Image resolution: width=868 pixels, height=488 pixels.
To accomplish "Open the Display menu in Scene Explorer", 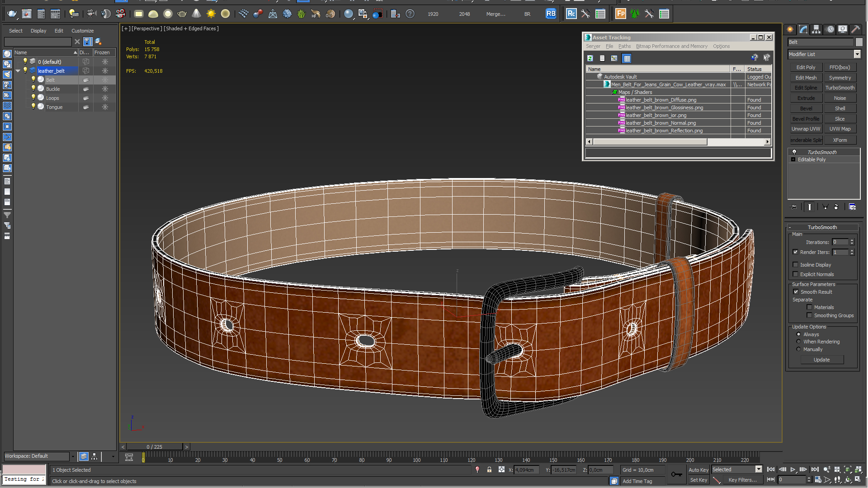I will 38,31.
